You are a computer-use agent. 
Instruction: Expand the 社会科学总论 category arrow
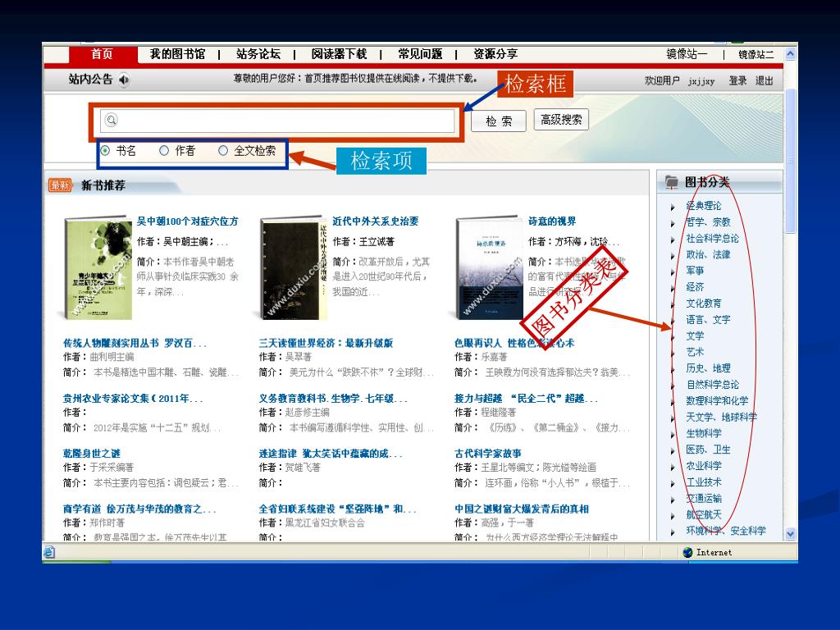click(x=673, y=240)
